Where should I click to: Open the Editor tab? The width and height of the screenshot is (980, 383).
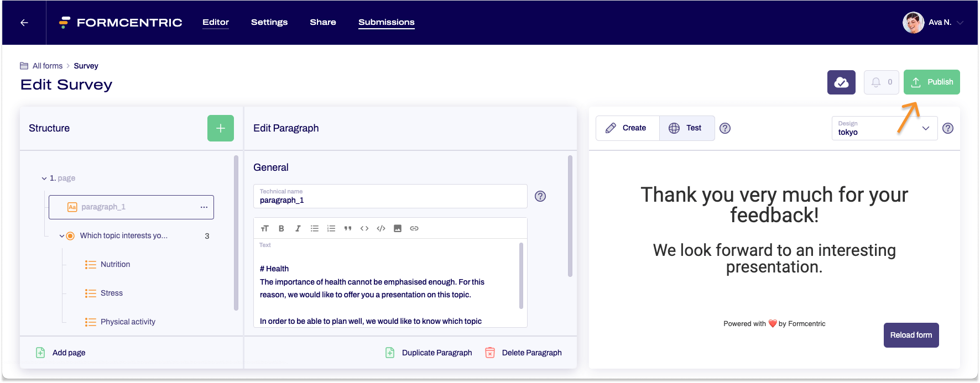pyautogui.click(x=216, y=22)
